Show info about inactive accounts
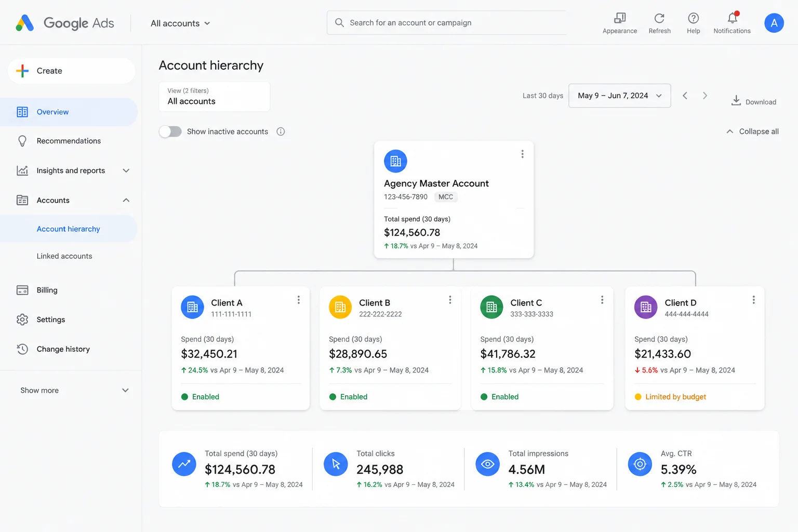The image size is (798, 532). pyautogui.click(x=281, y=131)
